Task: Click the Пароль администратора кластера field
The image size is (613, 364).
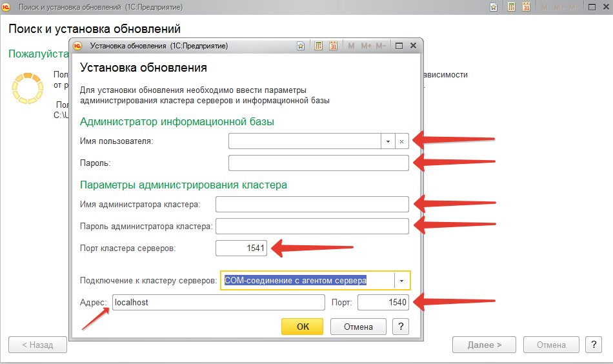Action: (x=312, y=227)
